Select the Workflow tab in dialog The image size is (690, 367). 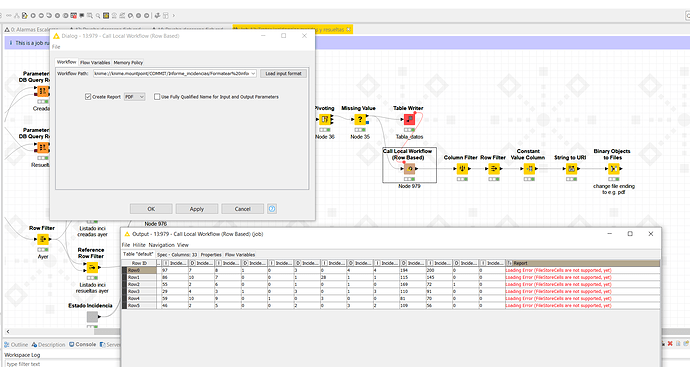(x=66, y=62)
